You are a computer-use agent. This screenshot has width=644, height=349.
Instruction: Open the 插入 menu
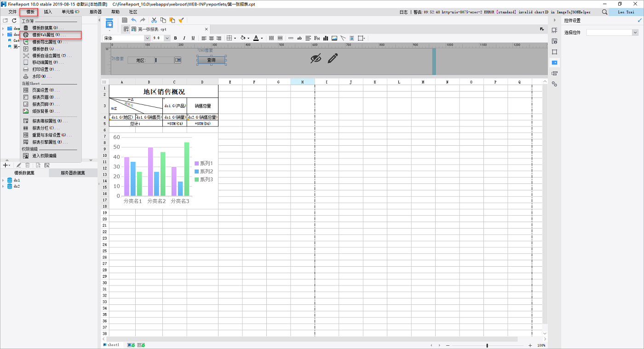tap(48, 12)
